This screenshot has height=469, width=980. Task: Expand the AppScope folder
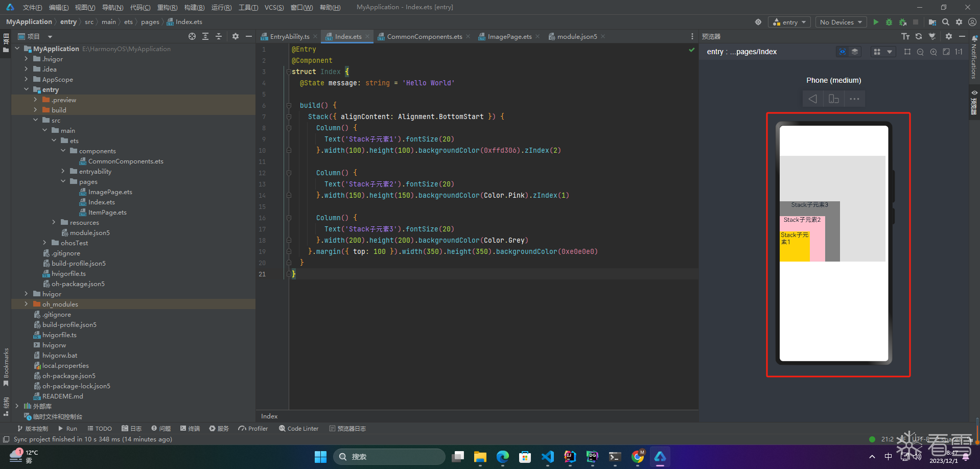(x=26, y=79)
